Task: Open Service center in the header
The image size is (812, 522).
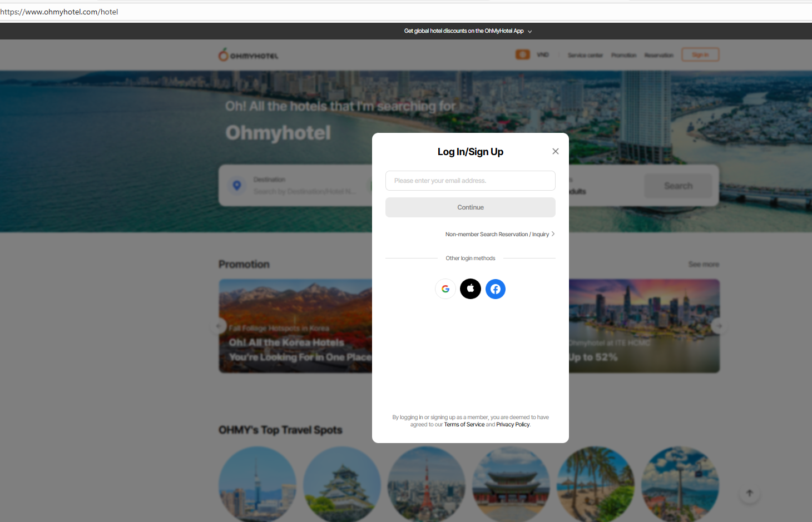Action: click(585, 55)
